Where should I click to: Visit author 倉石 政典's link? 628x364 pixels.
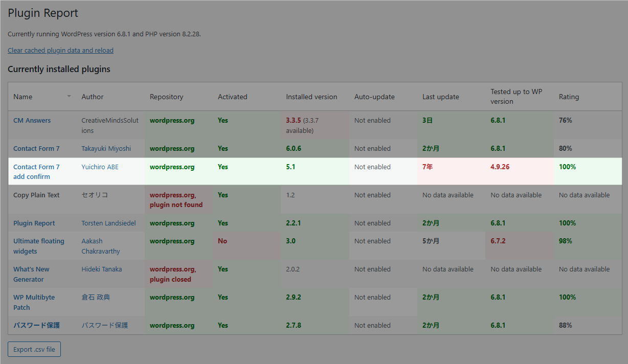pyautogui.click(x=96, y=298)
